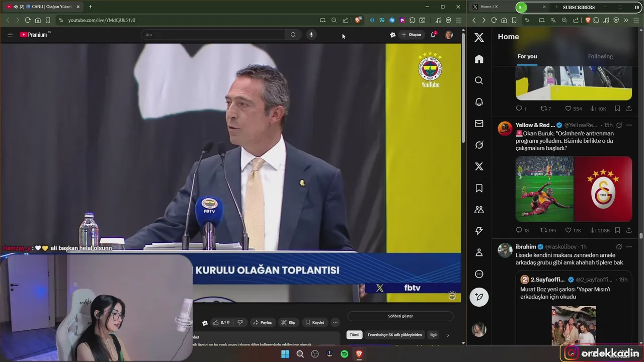
Task: Select the İlgili filter chip
Action: click(x=434, y=335)
